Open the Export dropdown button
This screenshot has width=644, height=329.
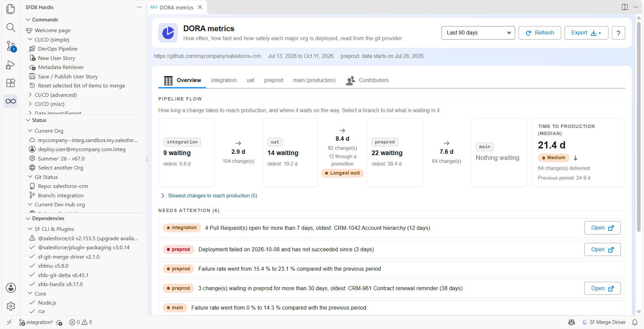click(x=586, y=33)
